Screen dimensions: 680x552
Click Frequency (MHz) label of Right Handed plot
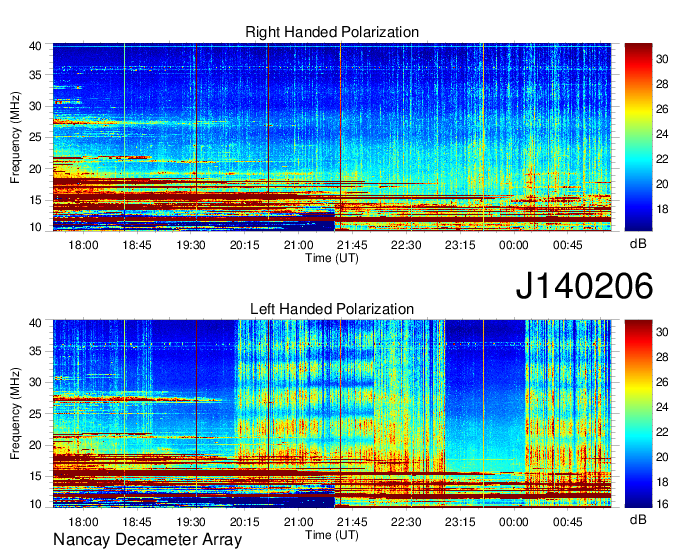point(15,137)
